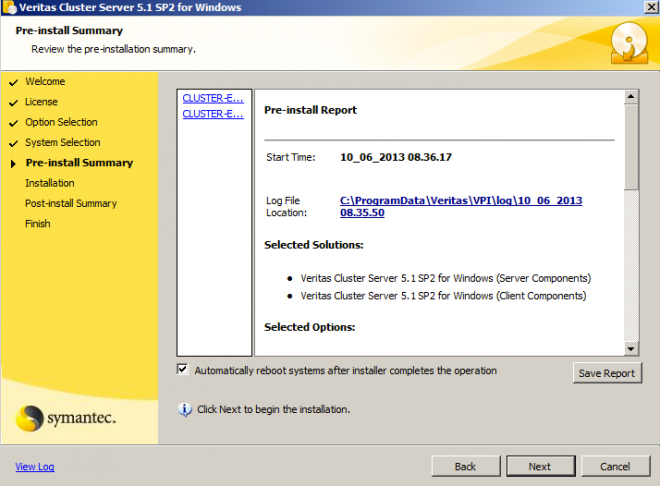Image resolution: width=660 pixels, height=486 pixels.
Task: Click the Save Report button
Action: point(607,373)
